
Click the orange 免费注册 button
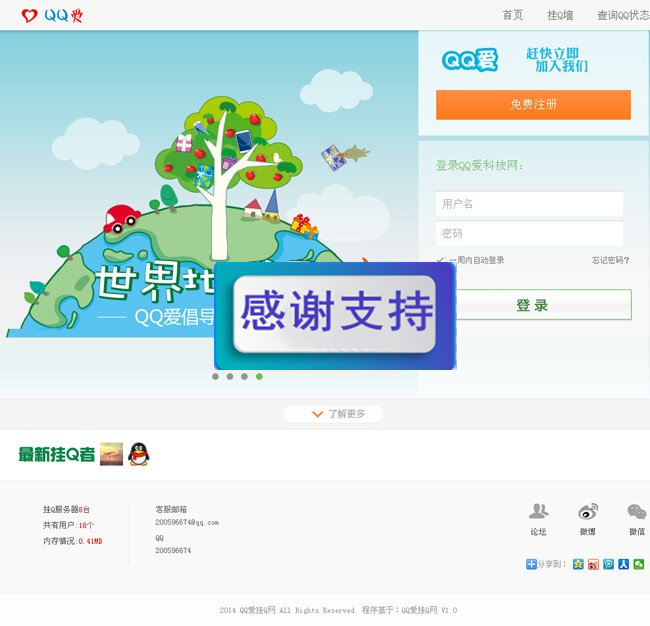pos(533,104)
